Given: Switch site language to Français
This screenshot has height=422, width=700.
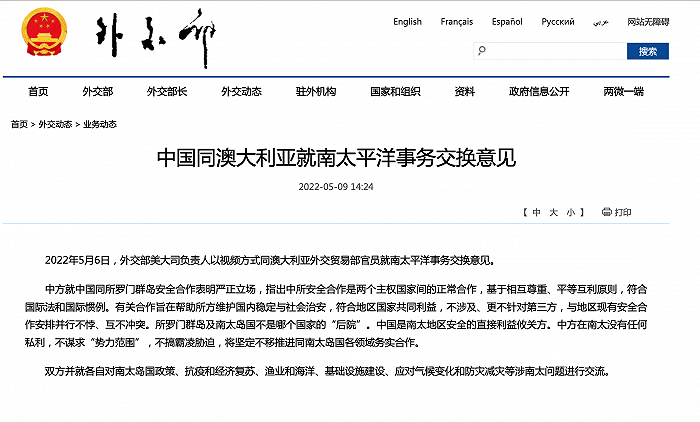Looking at the screenshot, I should coord(457,21).
